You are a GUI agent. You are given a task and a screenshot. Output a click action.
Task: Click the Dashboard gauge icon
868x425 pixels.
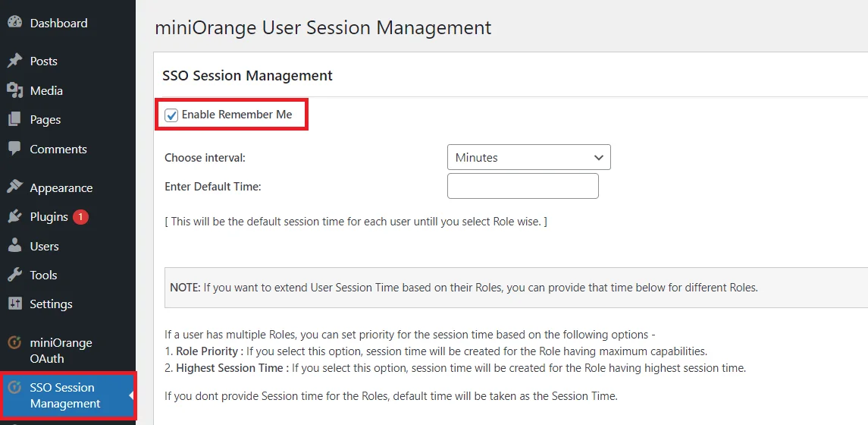[15, 24]
